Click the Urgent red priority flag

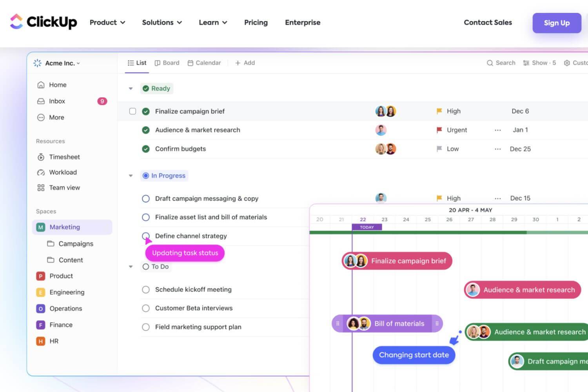439,130
